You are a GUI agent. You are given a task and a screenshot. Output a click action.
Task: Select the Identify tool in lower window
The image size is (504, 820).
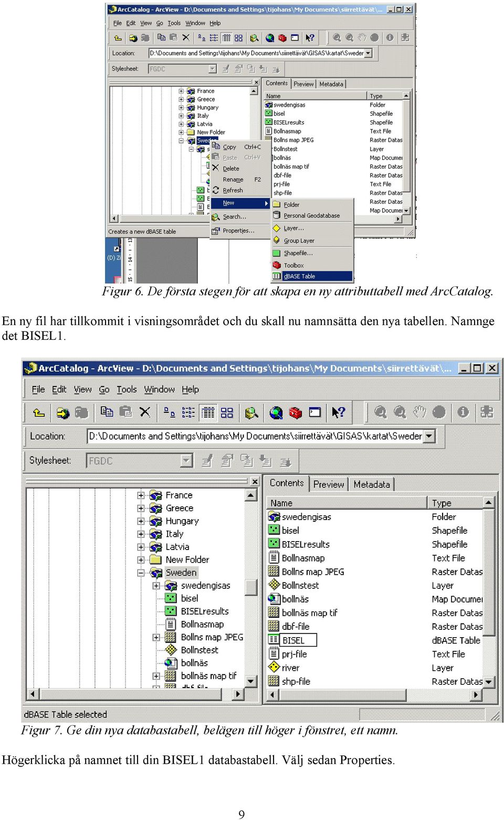tap(463, 412)
